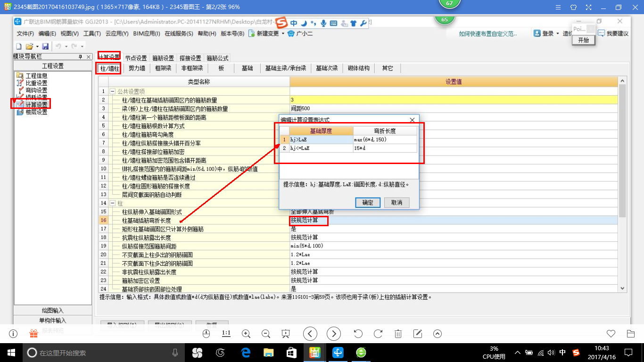Click the save floppy disk icon
Screen dimensions: 644x362
tap(45, 46)
